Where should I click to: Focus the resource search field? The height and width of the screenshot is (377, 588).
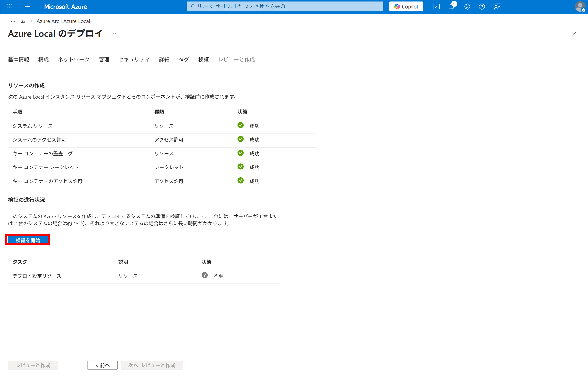click(285, 7)
